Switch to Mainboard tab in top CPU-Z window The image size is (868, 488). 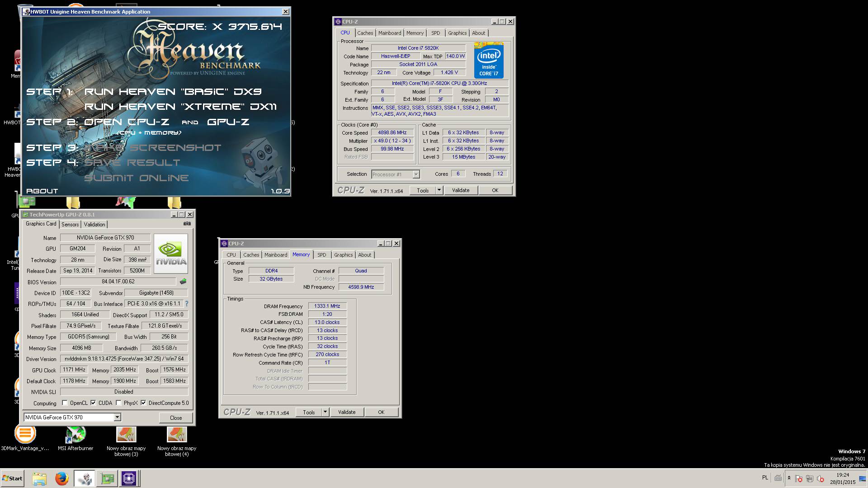(390, 33)
